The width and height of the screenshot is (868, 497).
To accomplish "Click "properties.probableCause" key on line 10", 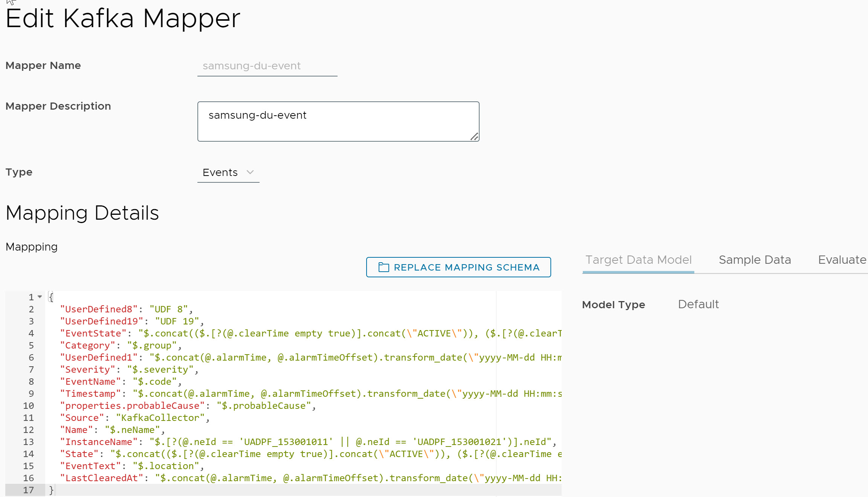I will click(133, 406).
